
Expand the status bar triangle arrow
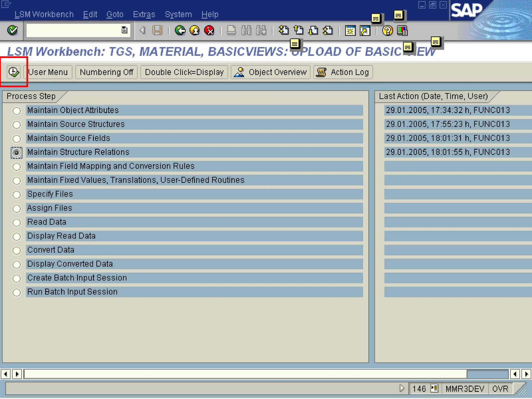click(x=402, y=388)
